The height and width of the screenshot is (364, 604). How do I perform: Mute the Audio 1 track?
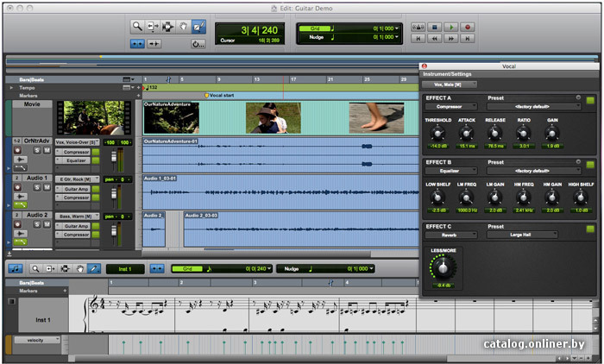[x=47, y=187]
